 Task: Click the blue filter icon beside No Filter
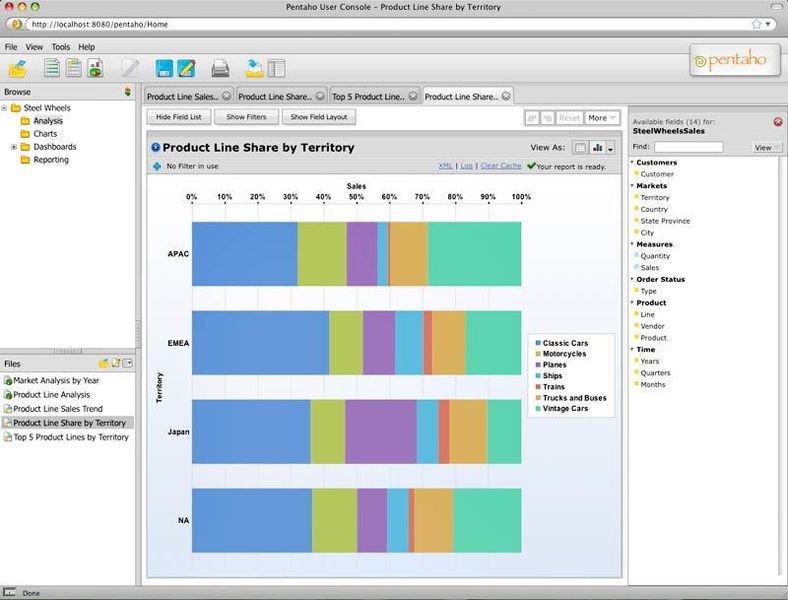pos(157,166)
